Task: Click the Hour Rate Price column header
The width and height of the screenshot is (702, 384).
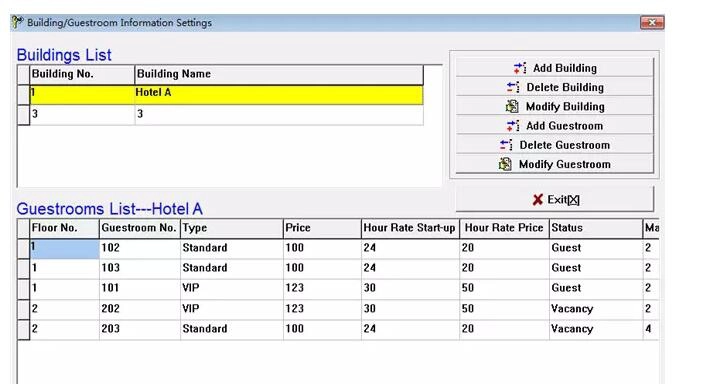Action: [x=505, y=228]
